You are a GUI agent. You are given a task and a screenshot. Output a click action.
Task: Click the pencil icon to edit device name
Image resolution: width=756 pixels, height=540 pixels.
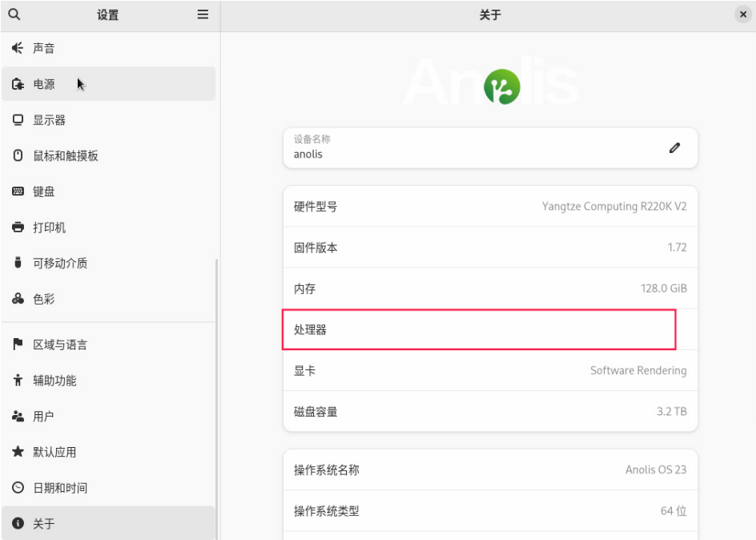pos(674,147)
